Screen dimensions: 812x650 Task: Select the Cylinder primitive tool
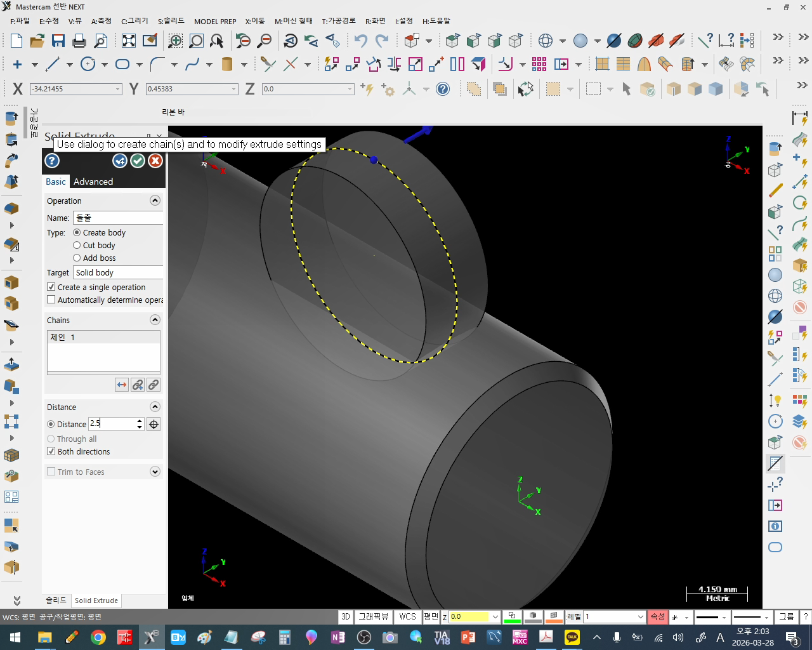pyautogui.click(x=227, y=64)
